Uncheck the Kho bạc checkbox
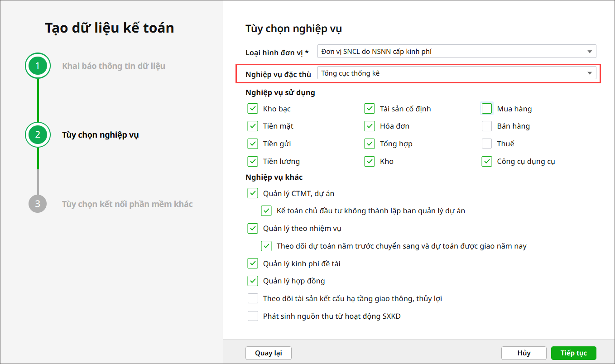Image resolution: width=615 pixels, height=364 pixels. (253, 109)
